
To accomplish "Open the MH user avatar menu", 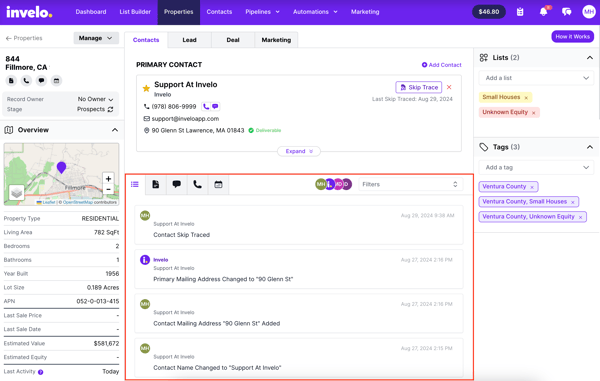I will click(589, 12).
